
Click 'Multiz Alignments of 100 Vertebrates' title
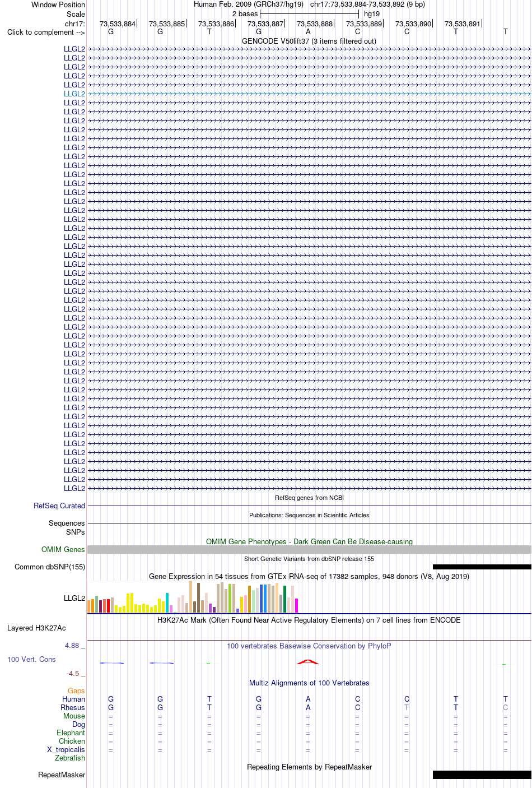[309, 683]
